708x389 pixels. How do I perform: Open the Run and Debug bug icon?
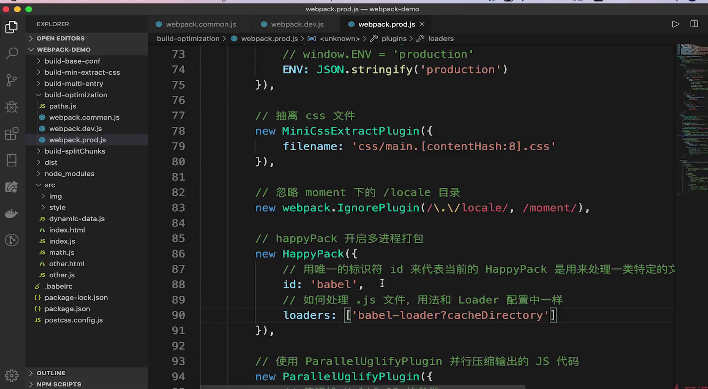11,107
